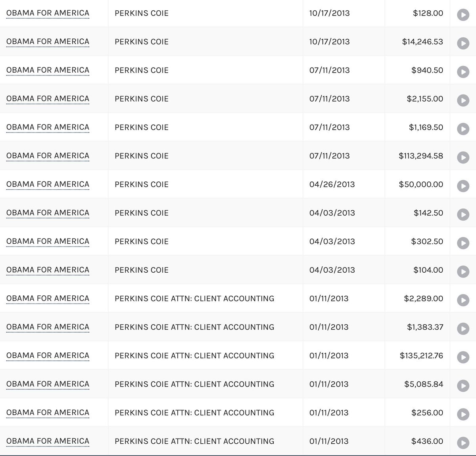
Task: Visit Obama for America link in $5,085.84 row
Action: tap(48, 385)
